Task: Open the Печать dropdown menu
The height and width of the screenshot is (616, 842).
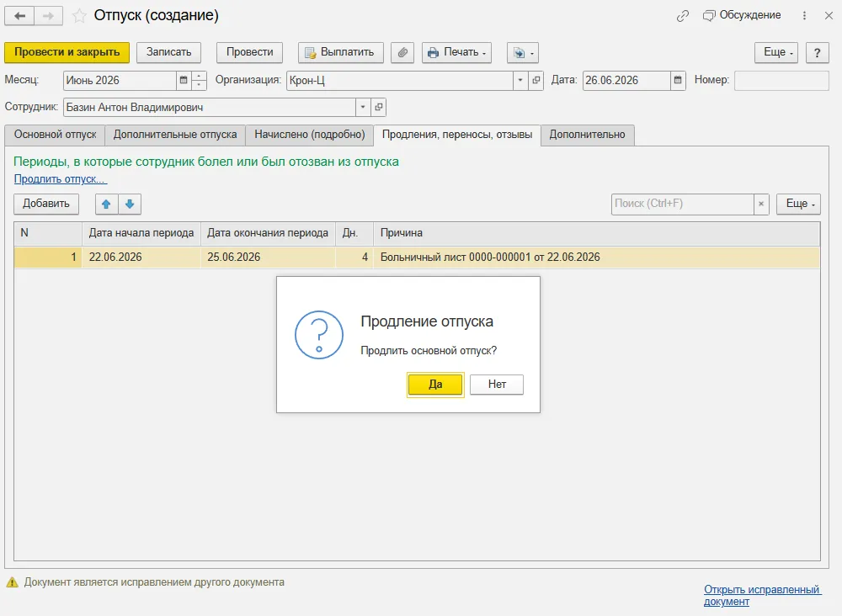Action: (x=456, y=52)
